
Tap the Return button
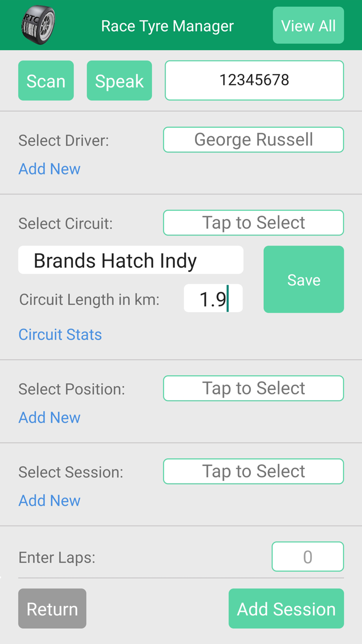(52, 608)
